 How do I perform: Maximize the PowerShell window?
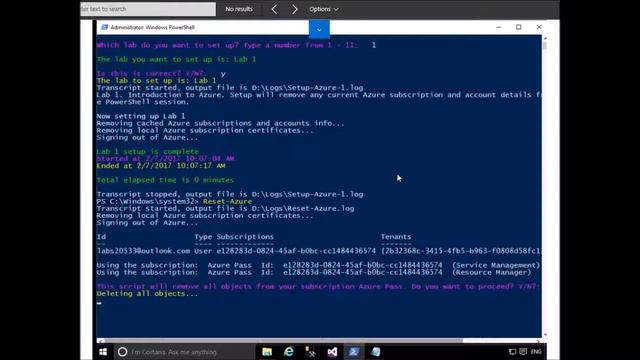coord(518,27)
